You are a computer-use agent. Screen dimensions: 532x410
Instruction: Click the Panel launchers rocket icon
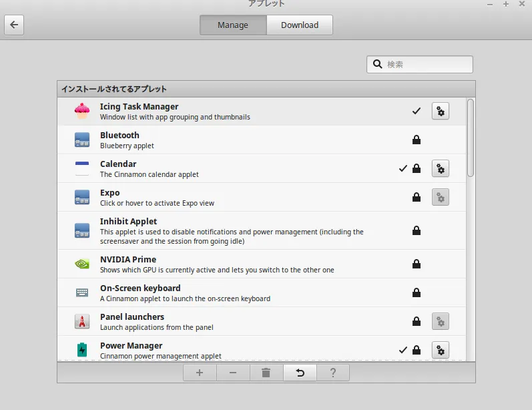(x=82, y=321)
